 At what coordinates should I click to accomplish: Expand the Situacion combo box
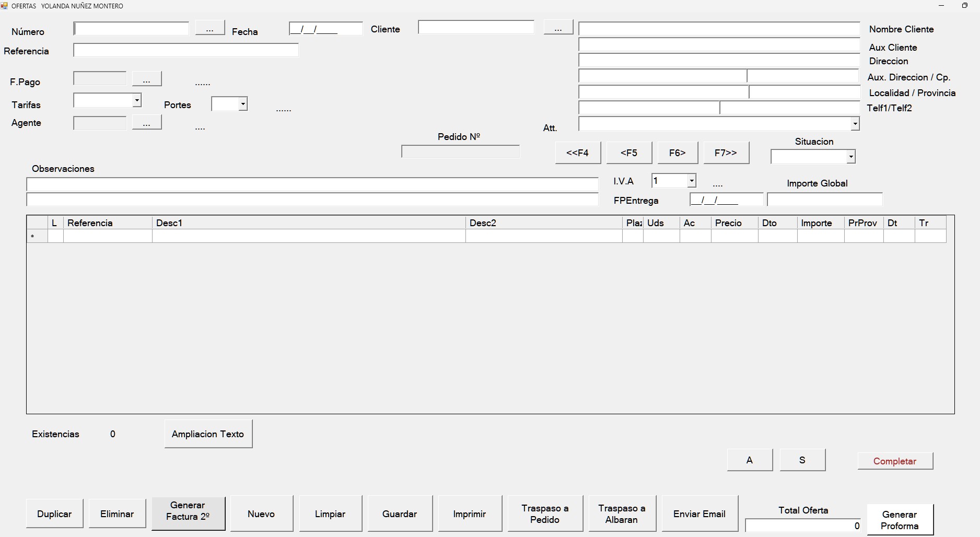click(850, 156)
